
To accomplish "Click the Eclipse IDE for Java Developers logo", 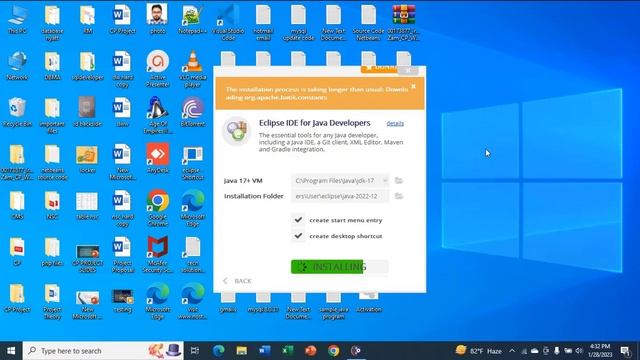I will (237, 131).
